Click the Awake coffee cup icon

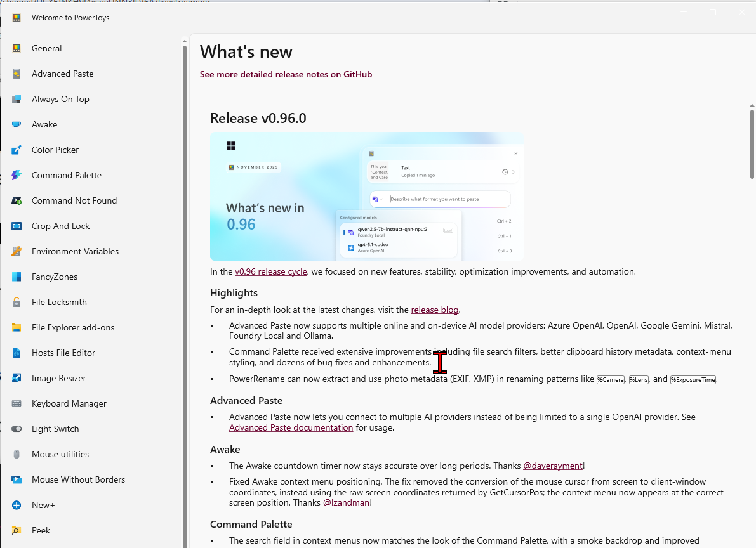pyautogui.click(x=17, y=124)
